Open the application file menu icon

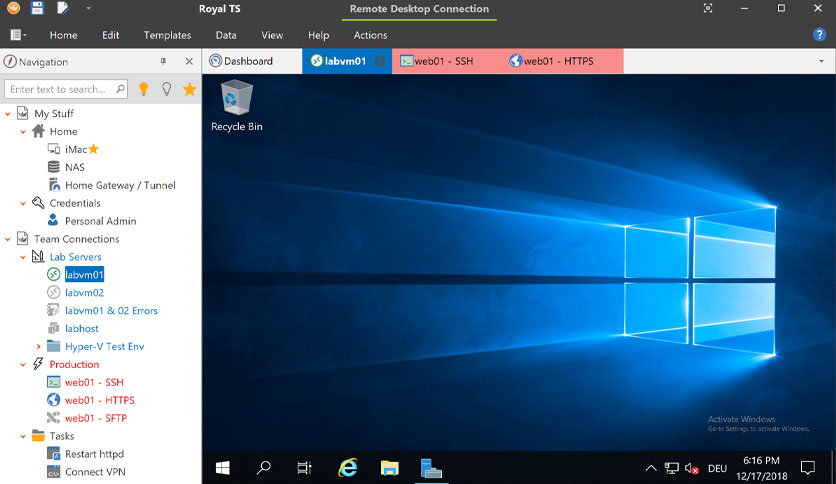[x=18, y=35]
